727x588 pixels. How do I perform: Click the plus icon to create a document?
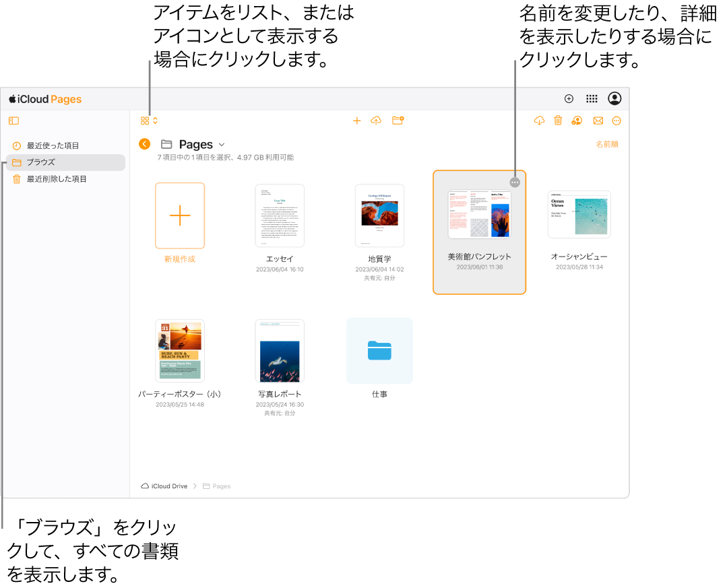(x=356, y=121)
